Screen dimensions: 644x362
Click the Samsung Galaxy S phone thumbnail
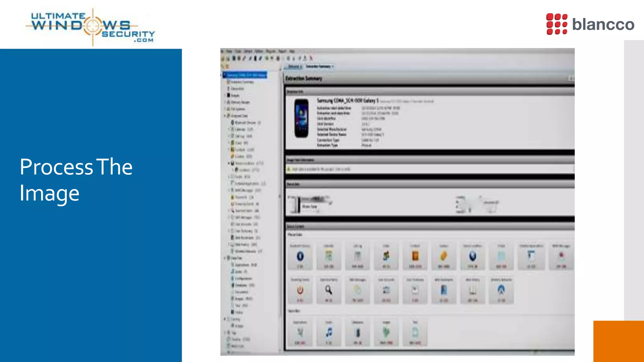click(301, 118)
